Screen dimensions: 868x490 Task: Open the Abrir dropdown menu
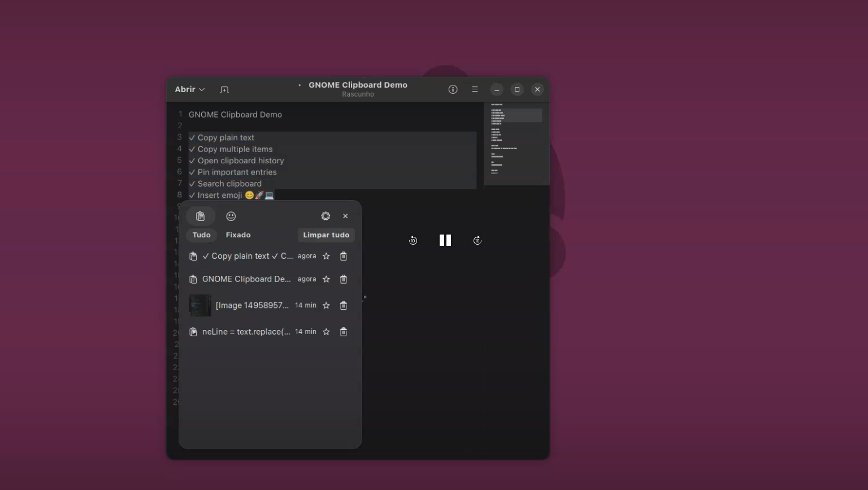[190, 89]
